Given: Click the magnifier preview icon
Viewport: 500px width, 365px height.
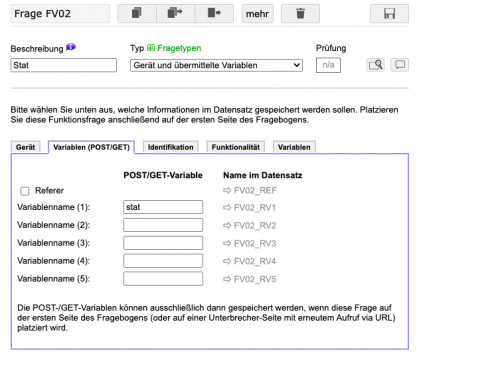Looking at the screenshot, I should 375,65.
